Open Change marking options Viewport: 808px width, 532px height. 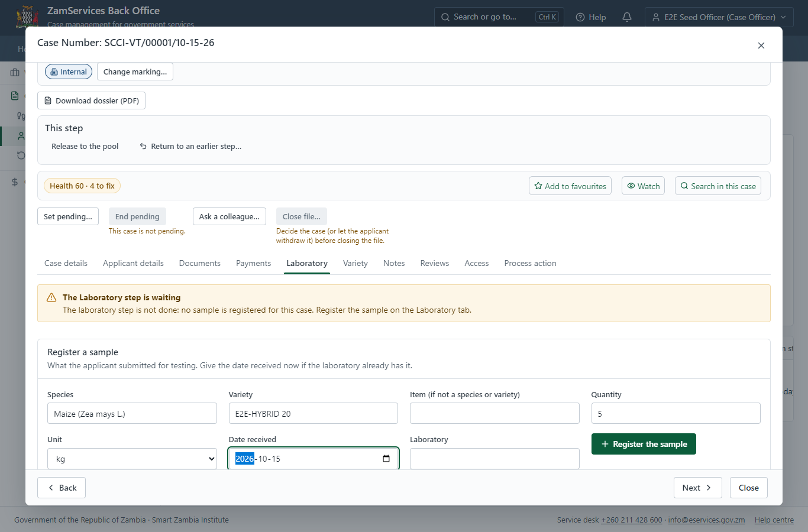(x=135, y=72)
